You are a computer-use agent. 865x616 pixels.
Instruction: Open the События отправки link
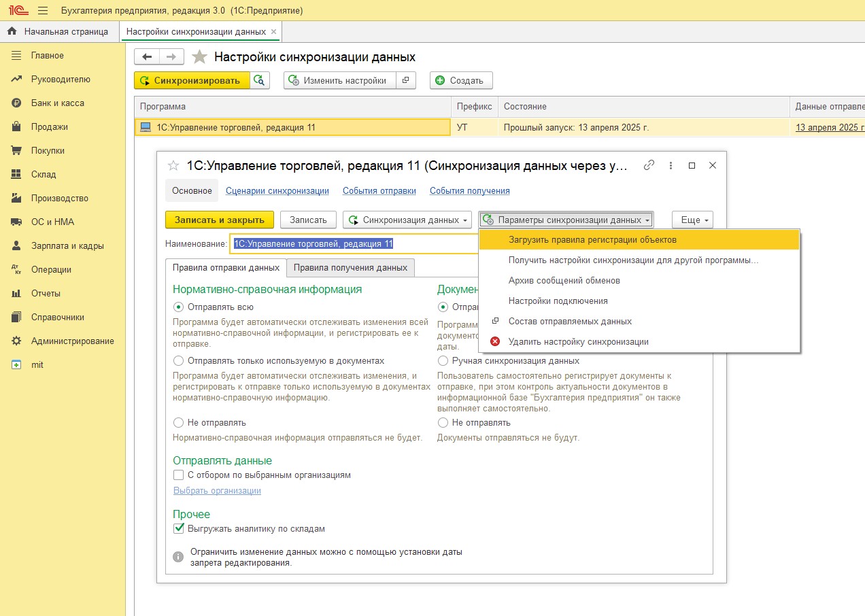(379, 191)
